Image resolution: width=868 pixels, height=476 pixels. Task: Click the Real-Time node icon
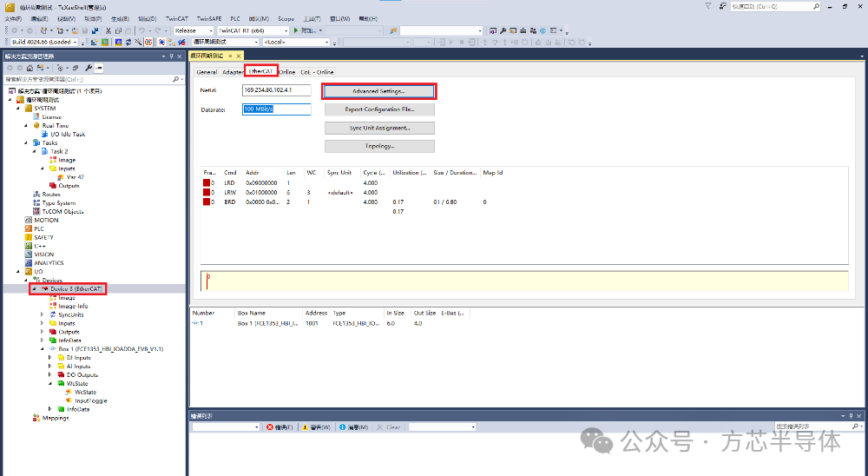click(x=36, y=126)
